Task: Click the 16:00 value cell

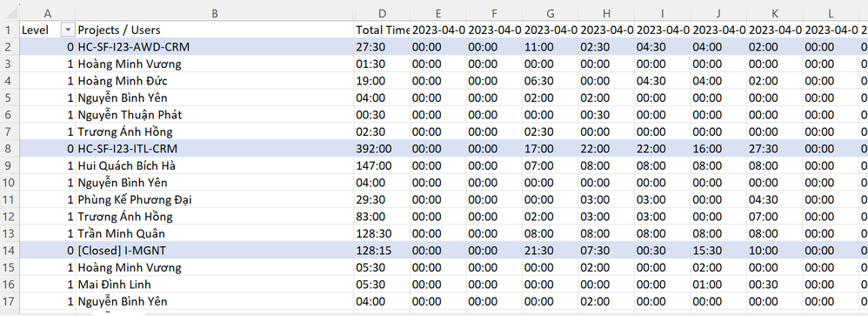Action: (x=718, y=149)
